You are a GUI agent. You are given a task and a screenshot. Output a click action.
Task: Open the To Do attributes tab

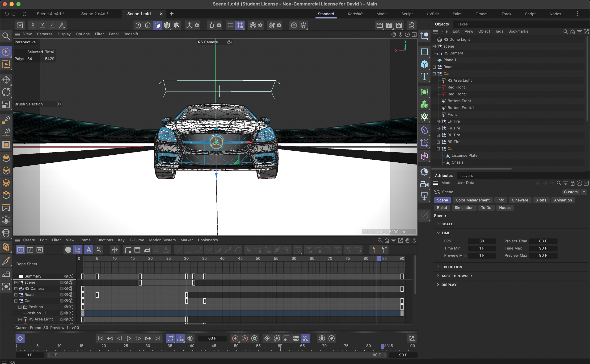[x=486, y=207]
